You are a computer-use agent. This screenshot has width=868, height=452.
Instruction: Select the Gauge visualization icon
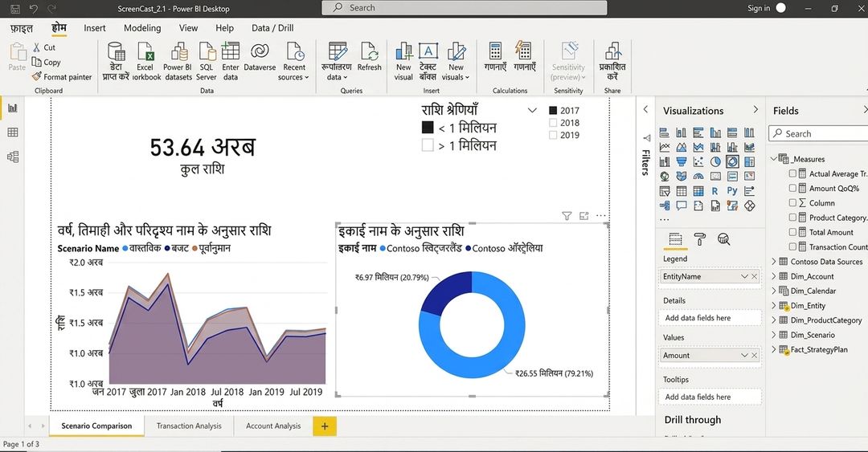(x=698, y=176)
